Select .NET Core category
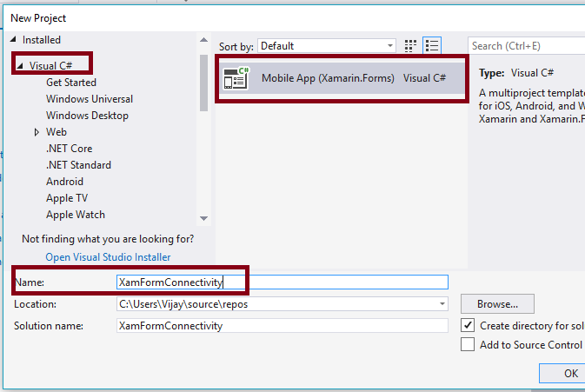The image size is (585, 392). click(70, 149)
